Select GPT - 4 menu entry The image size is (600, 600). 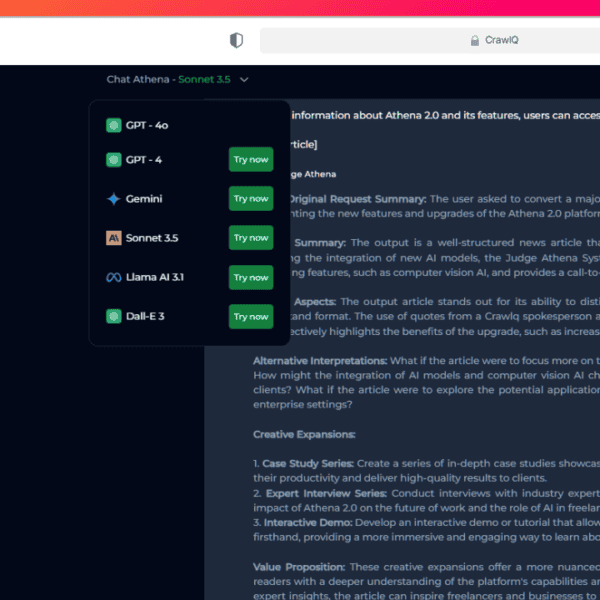coord(143,160)
